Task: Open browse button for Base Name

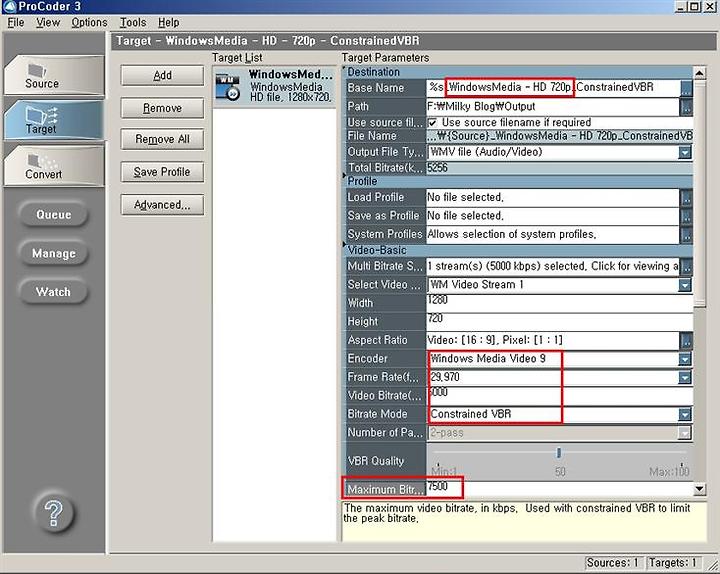Action: pyautogui.click(x=686, y=88)
